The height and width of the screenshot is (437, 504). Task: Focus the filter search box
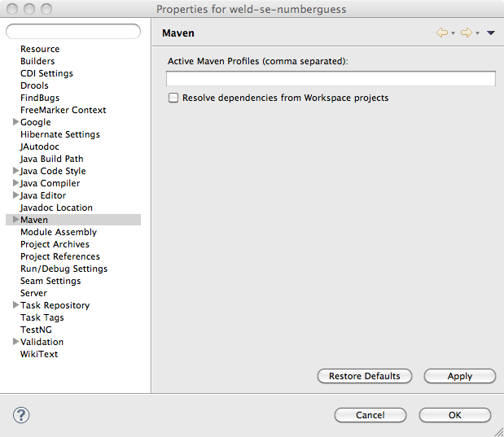point(73,32)
